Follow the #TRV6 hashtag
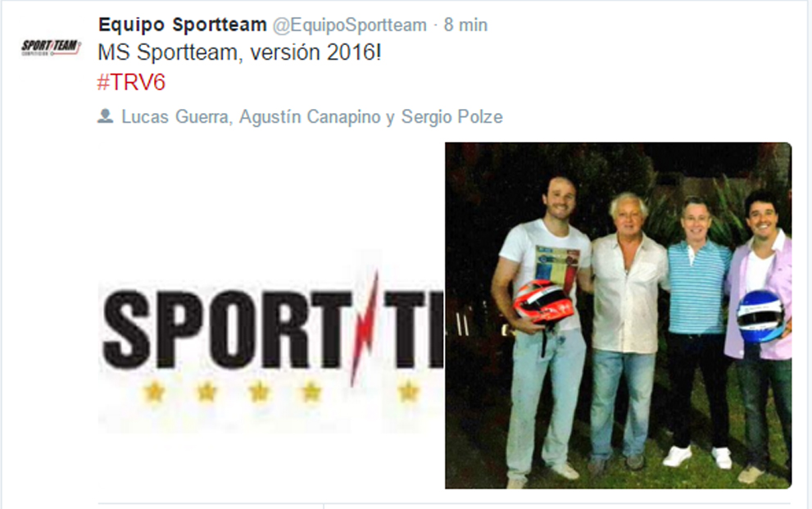 pos(131,82)
